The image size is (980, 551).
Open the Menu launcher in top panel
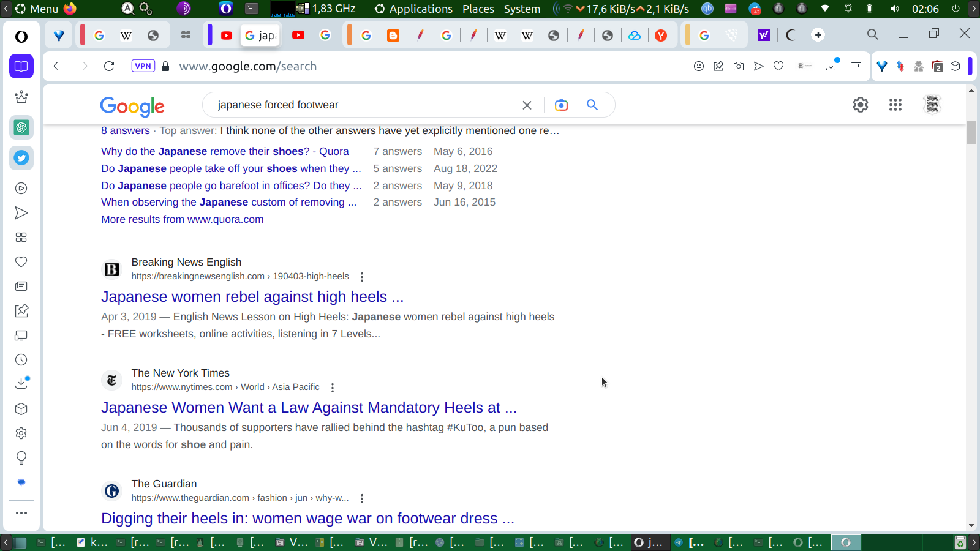tap(37, 9)
